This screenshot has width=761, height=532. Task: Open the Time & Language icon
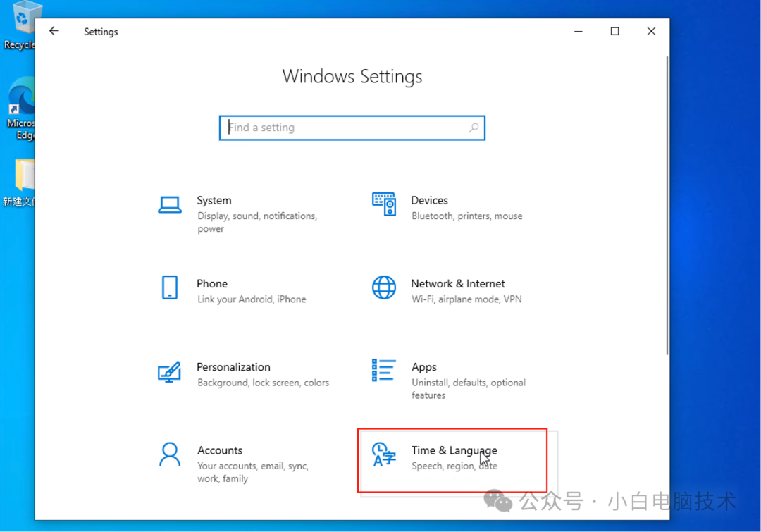384,454
